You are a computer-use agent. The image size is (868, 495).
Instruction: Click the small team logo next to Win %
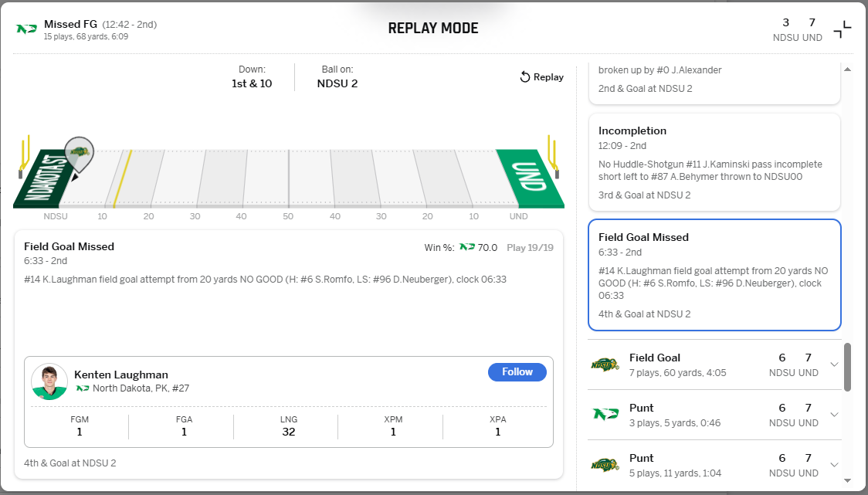tap(467, 247)
